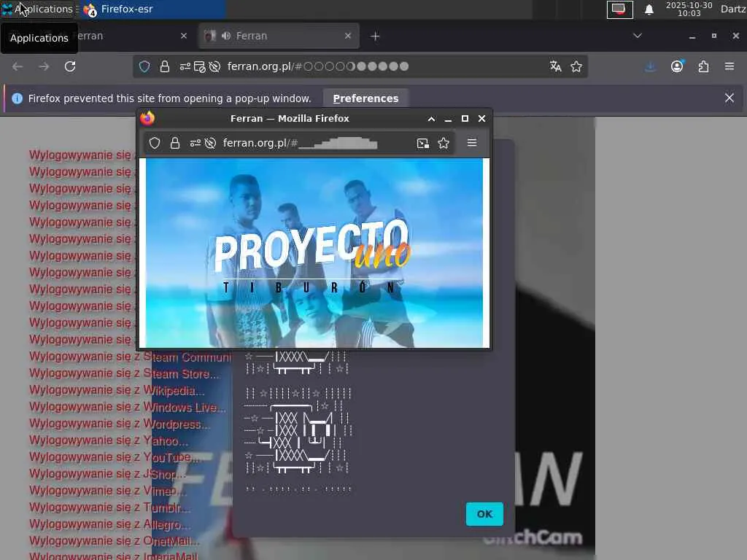This screenshot has height=560, width=747.
Task: Click the blocked pop-up icon in main address bar
Action: 200,66
